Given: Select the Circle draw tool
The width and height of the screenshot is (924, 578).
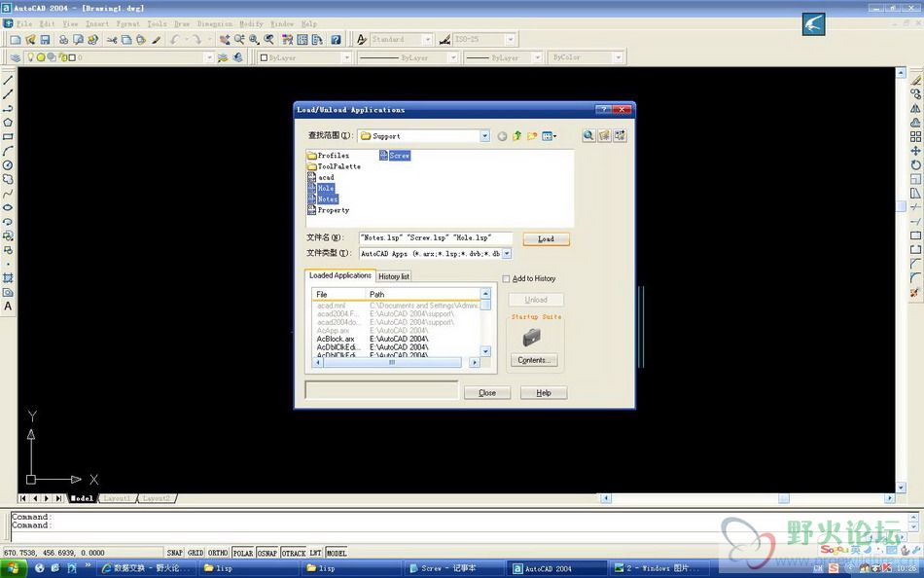Looking at the screenshot, I should (8, 164).
